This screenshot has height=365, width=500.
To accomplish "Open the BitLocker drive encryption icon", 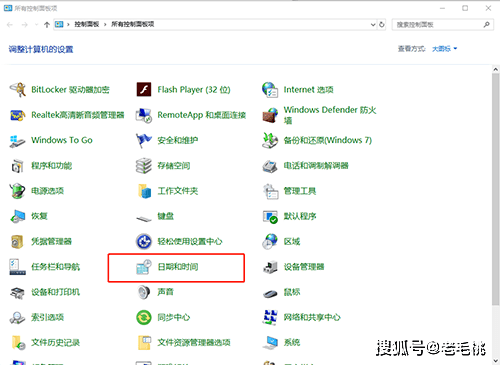I will [17, 90].
